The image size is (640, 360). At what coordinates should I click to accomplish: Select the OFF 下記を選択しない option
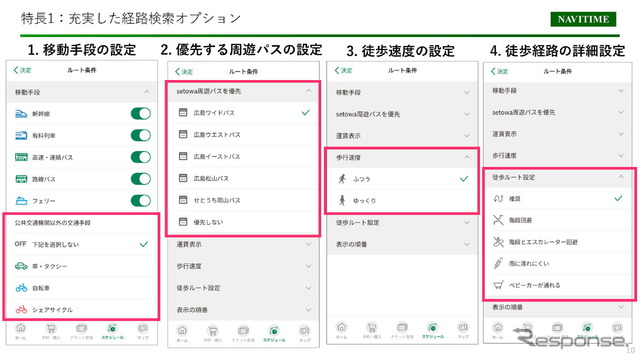(81, 244)
